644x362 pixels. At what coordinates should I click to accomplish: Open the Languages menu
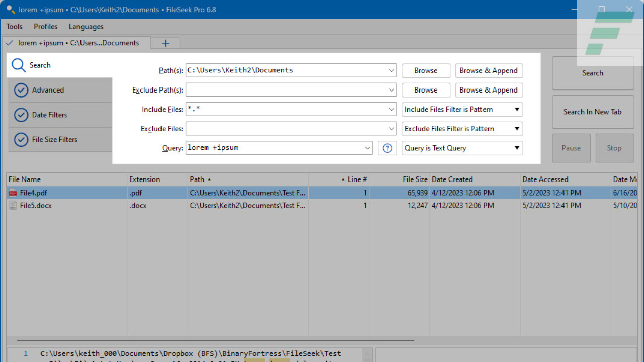(x=86, y=26)
